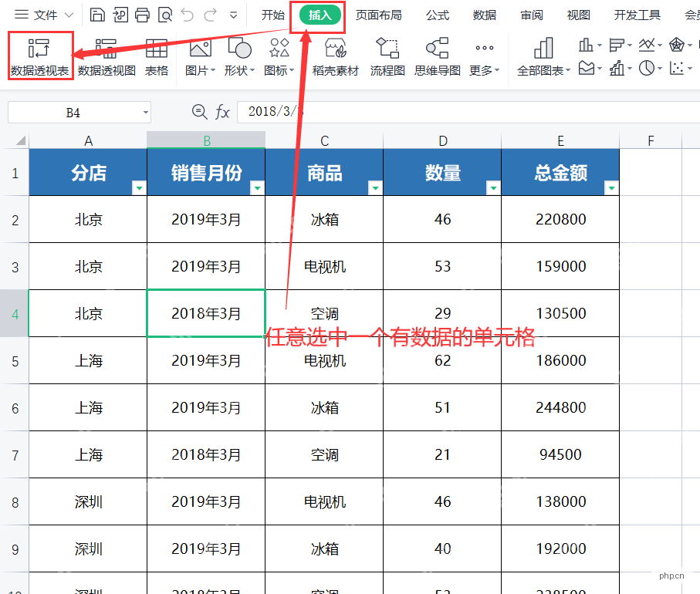This screenshot has width=700, height=594.
Task: Open the Icons (图标) library
Action: (279, 56)
